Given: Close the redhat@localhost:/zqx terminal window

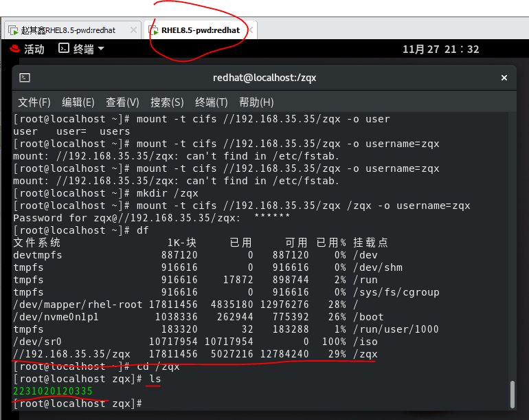Looking at the screenshot, I should point(504,78).
